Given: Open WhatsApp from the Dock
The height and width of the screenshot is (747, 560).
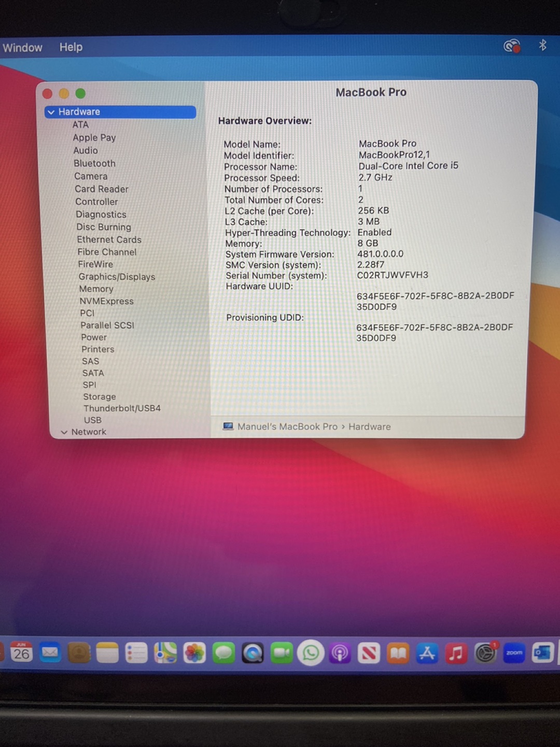Looking at the screenshot, I should [311, 653].
